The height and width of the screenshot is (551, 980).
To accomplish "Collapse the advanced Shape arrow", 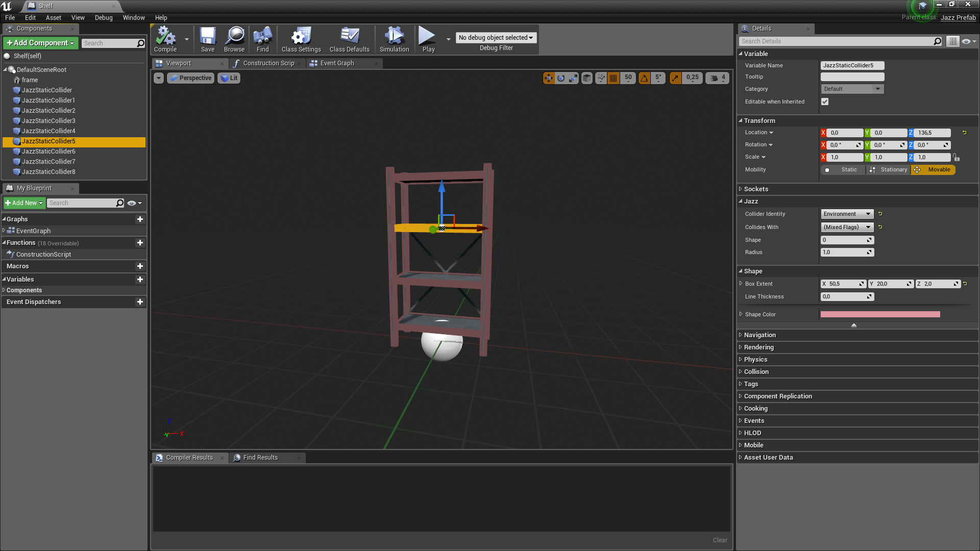I will (x=854, y=325).
